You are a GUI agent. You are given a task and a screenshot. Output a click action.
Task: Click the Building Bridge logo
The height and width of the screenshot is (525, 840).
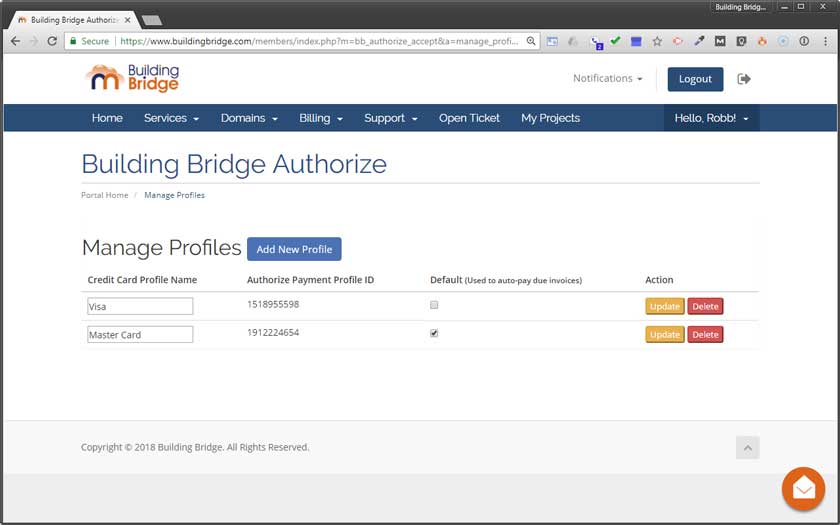(x=132, y=78)
